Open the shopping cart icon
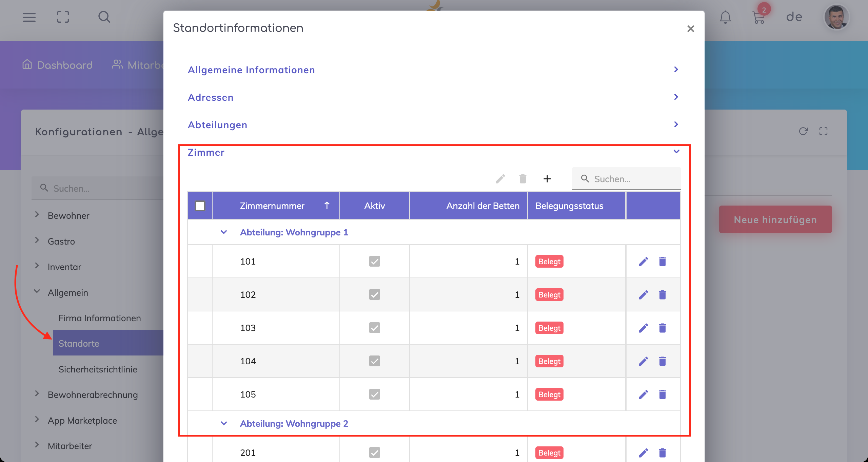 [758, 18]
